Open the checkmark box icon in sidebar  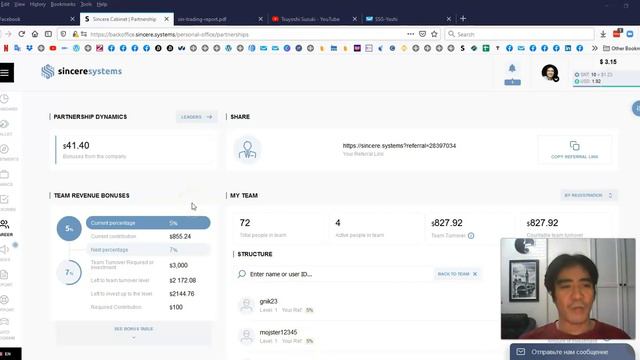[4, 199]
